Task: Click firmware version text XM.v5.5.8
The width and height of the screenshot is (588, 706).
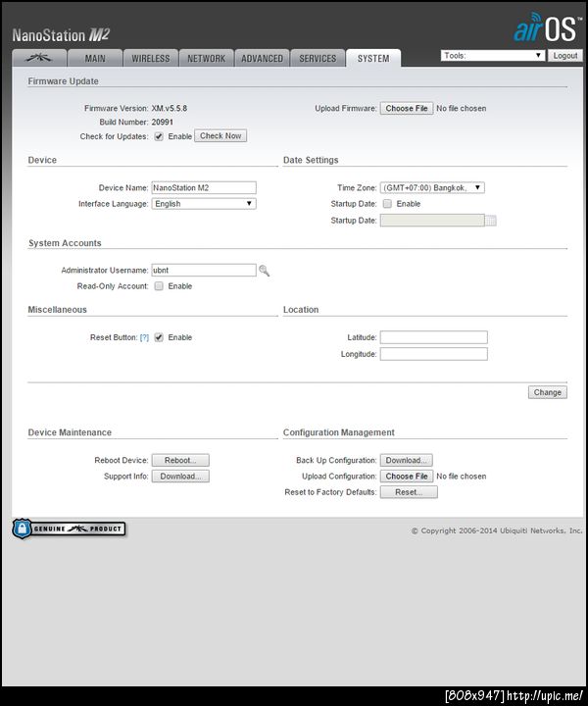Action: (170, 109)
